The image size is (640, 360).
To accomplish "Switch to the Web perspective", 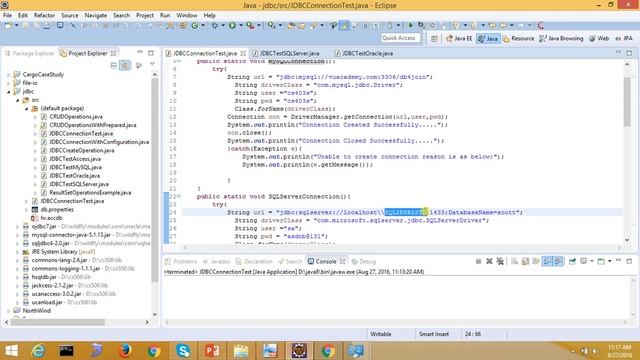I will point(599,38).
